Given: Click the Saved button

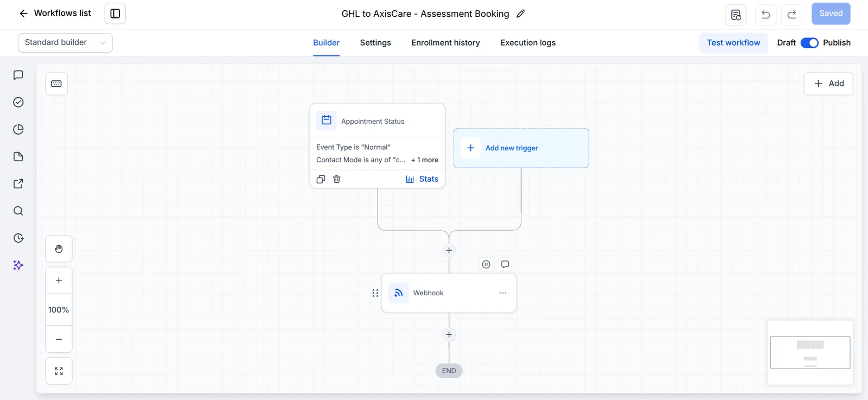Looking at the screenshot, I should tap(831, 14).
